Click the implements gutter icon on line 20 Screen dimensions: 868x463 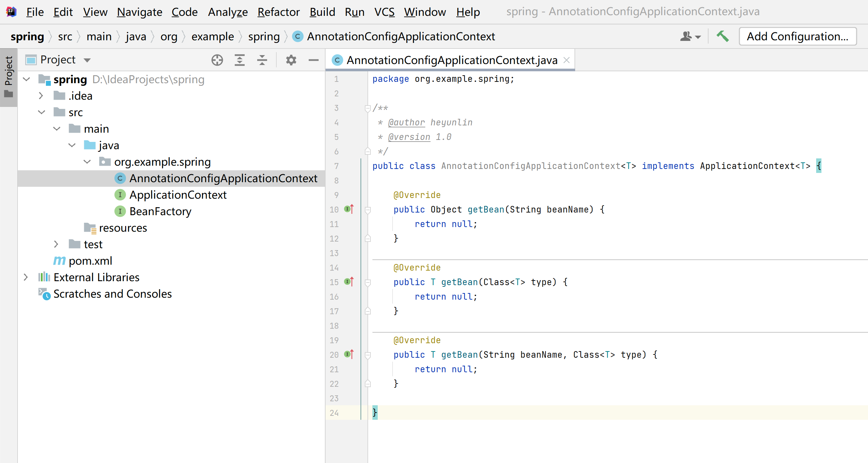[x=349, y=354]
